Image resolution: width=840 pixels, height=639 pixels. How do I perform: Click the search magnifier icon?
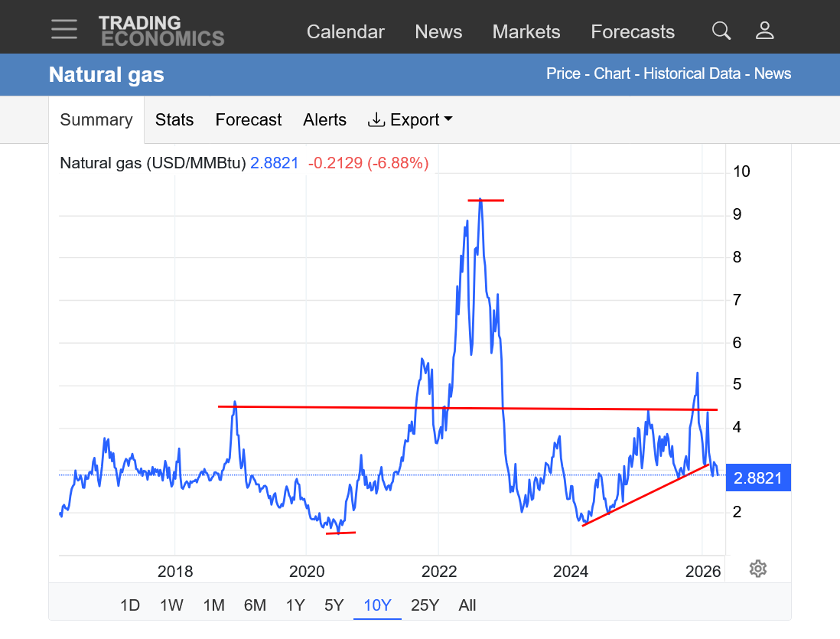point(721,31)
